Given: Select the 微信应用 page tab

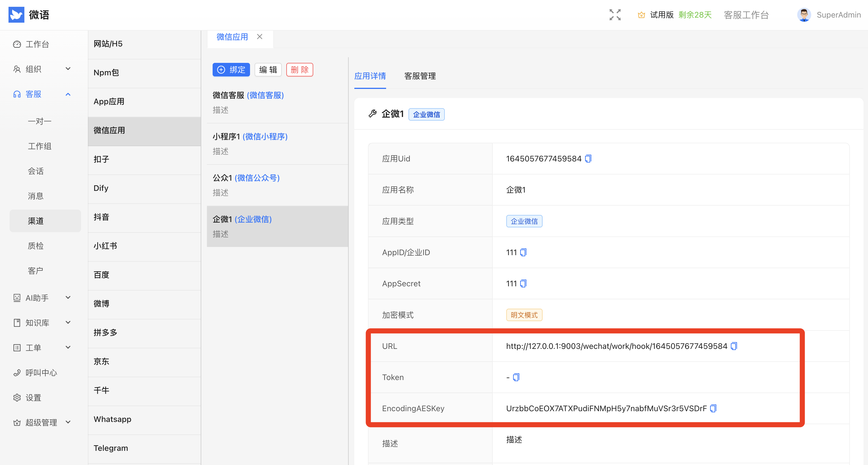Looking at the screenshot, I should pyautogui.click(x=232, y=37).
